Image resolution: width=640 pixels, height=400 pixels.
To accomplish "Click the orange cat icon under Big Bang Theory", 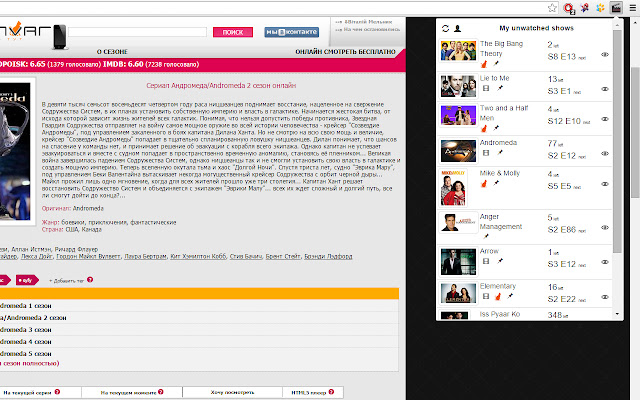I will 484,64.
